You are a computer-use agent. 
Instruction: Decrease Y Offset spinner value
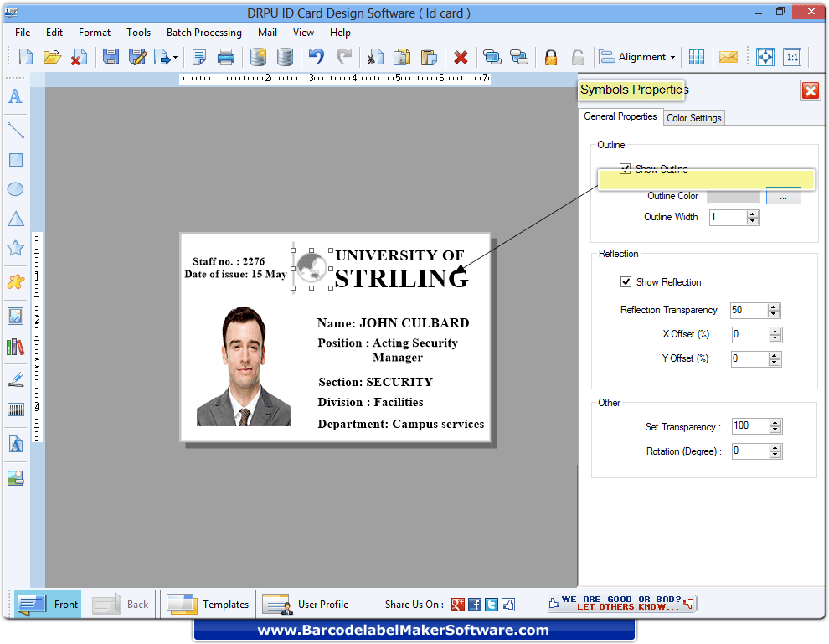coord(775,362)
